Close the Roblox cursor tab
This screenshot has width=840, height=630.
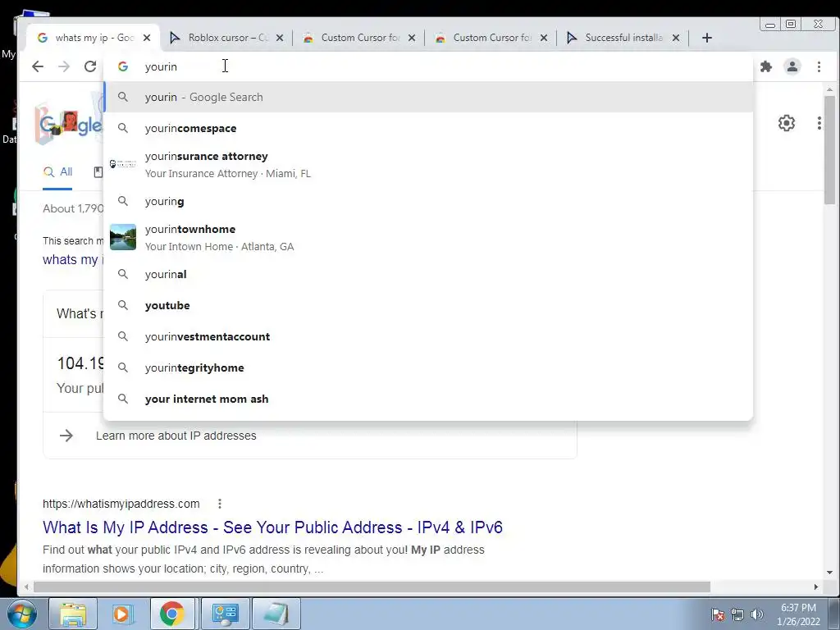pyautogui.click(x=279, y=38)
